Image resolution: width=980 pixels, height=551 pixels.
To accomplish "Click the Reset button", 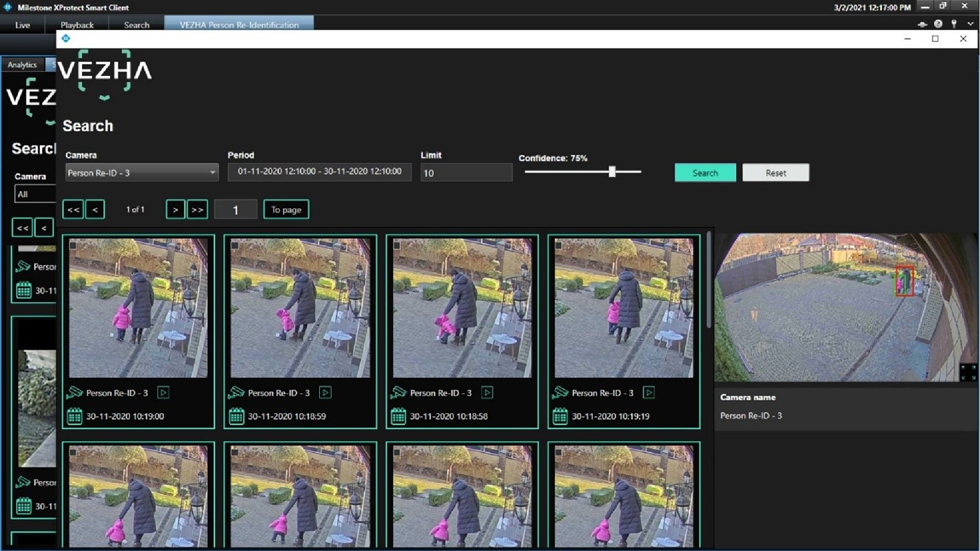I will click(775, 172).
